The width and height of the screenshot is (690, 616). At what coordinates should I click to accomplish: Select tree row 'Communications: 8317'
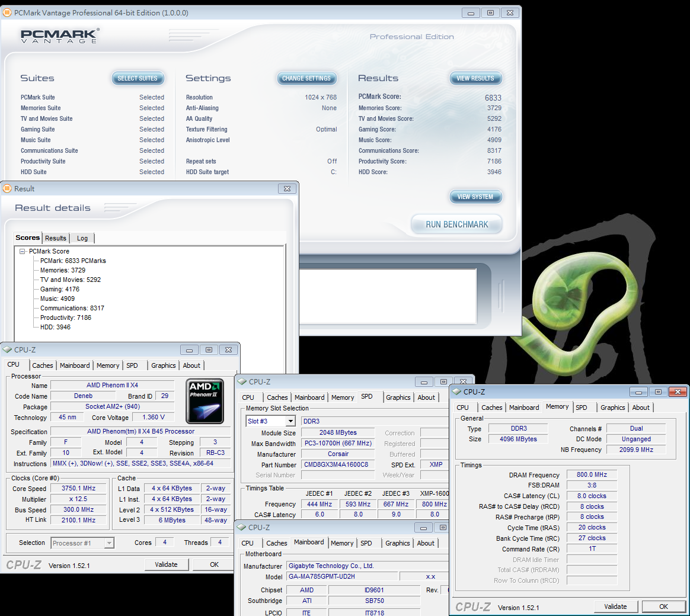pos(72,308)
